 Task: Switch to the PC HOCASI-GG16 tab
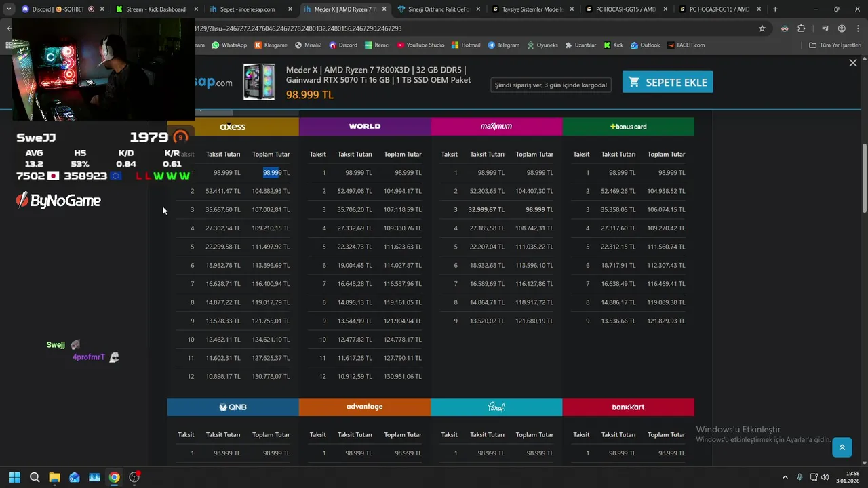click(719, 9)
